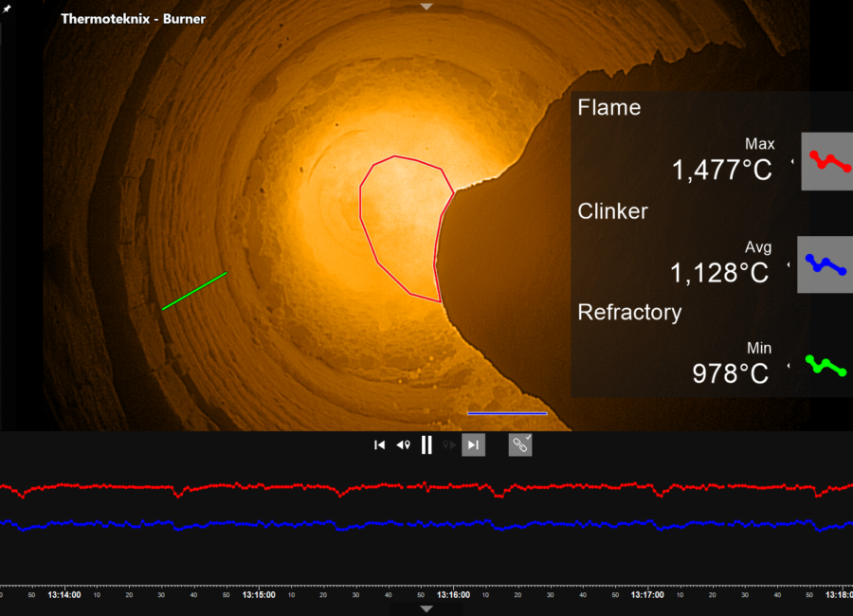This screenshot has width=853, height=616.
Task: Select the blue clinker measurement line
Action: click(x=507, y=413)
